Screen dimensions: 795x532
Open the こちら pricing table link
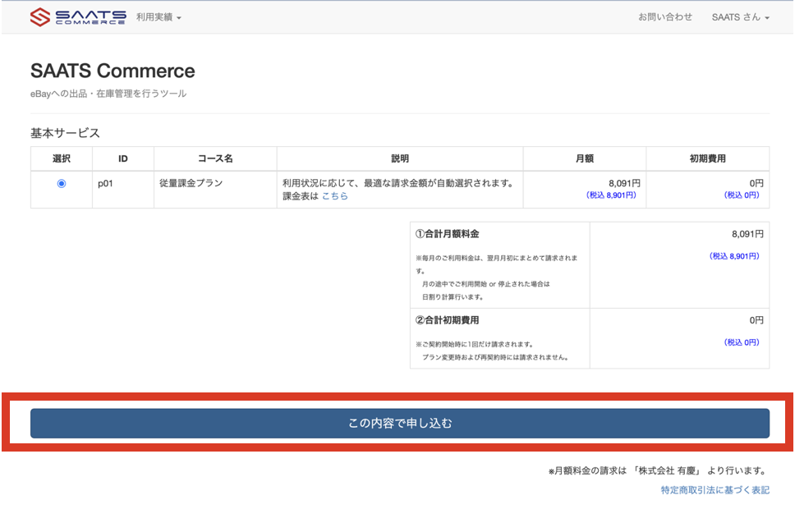coord(334,196)
